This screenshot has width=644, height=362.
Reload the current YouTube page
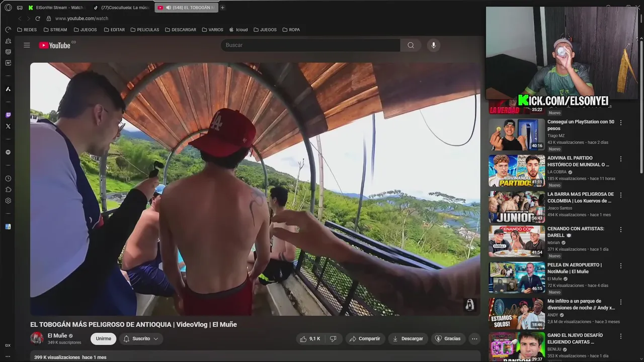37,19
